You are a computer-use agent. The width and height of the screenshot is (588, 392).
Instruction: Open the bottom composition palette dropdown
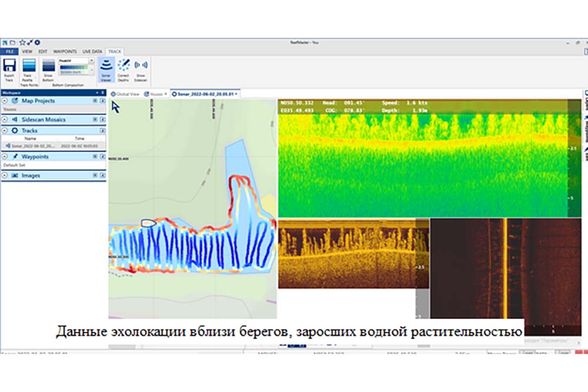click(91, 61)
